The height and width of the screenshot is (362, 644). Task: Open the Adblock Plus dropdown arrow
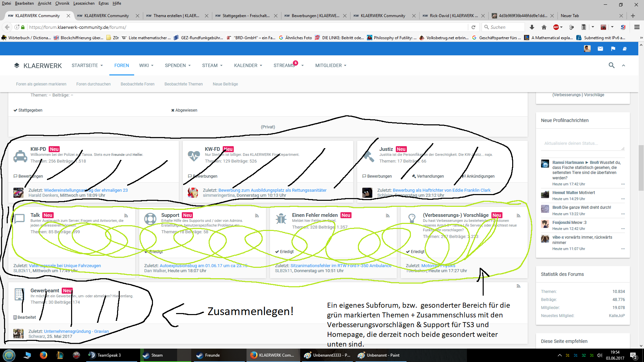point(561,27)
